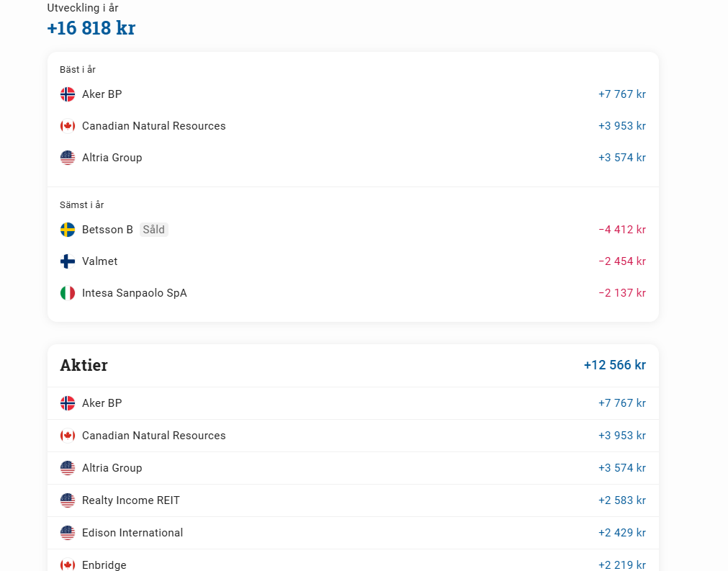Image resolution: width=728 pixels, height=571 pixels.
Task: Click Aktier total +12 566 kr
Action: click(615, 365)
